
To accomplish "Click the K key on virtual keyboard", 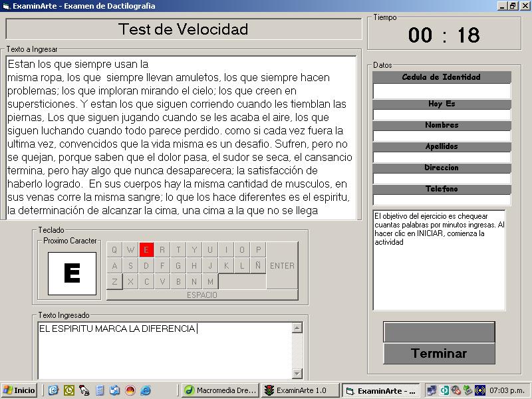I will [x=226, y=265].
